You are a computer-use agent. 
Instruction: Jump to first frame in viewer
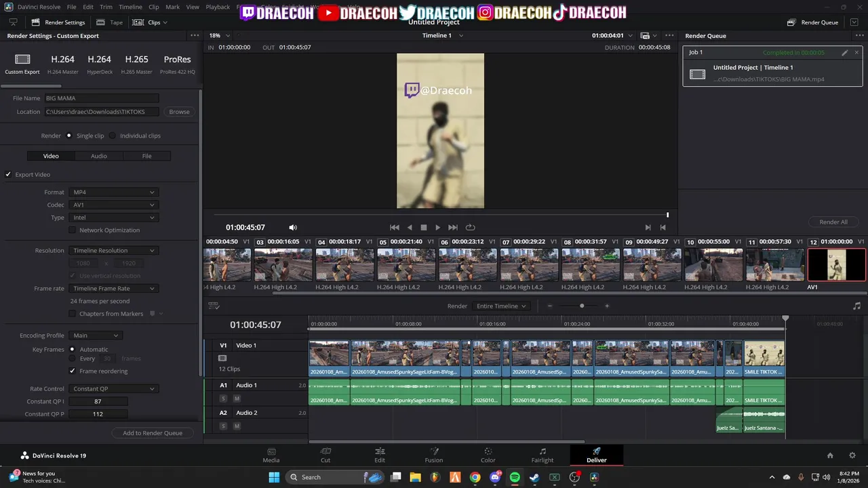(395, 228)
